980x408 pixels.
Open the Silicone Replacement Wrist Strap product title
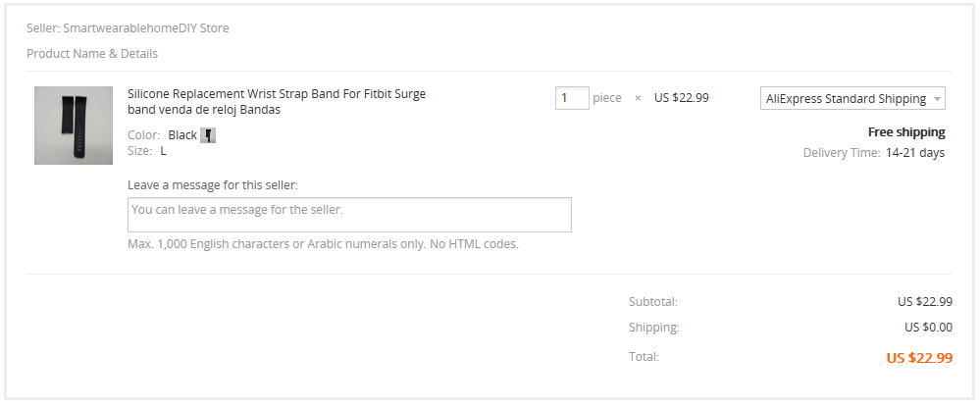tap(277, 102)
